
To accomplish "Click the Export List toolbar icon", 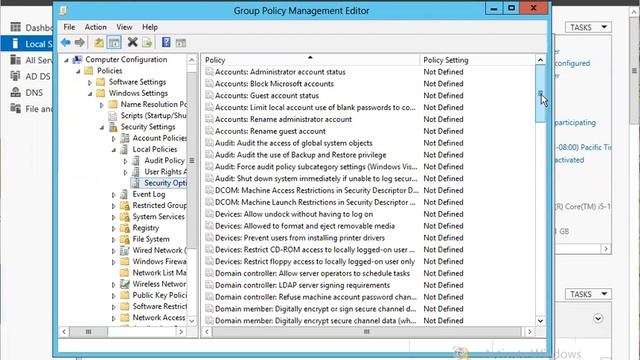I will (x=147, y=42).
